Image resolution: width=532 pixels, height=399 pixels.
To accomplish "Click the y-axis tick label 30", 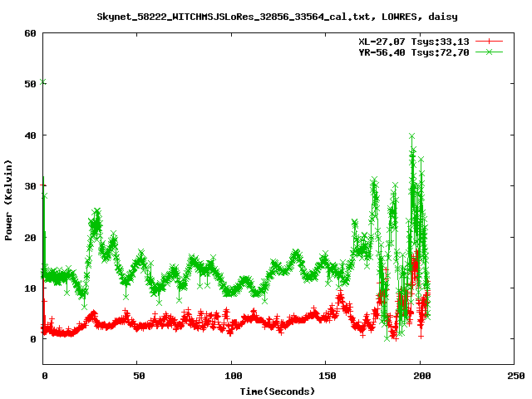I will point(30,186).
